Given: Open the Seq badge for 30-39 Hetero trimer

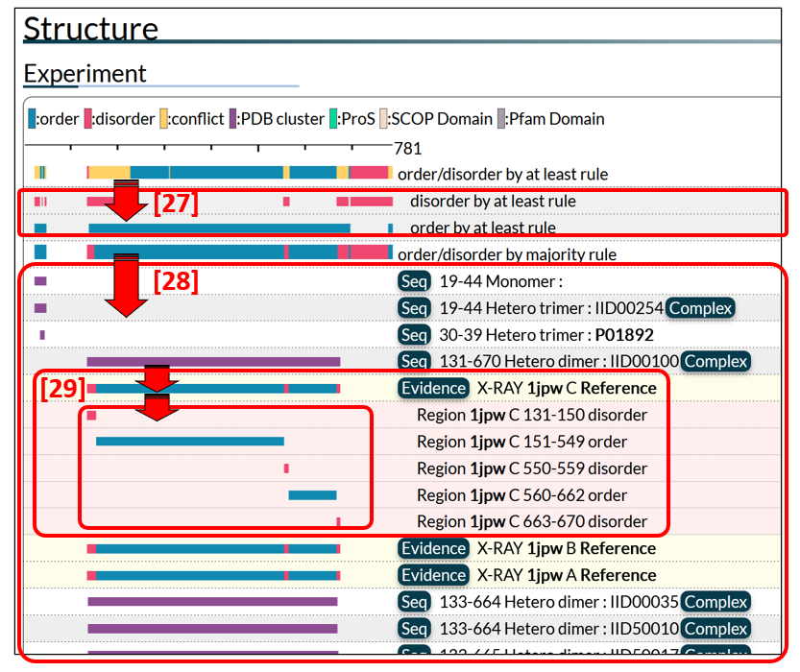Looking at the screenshot, I should [414, 335].
